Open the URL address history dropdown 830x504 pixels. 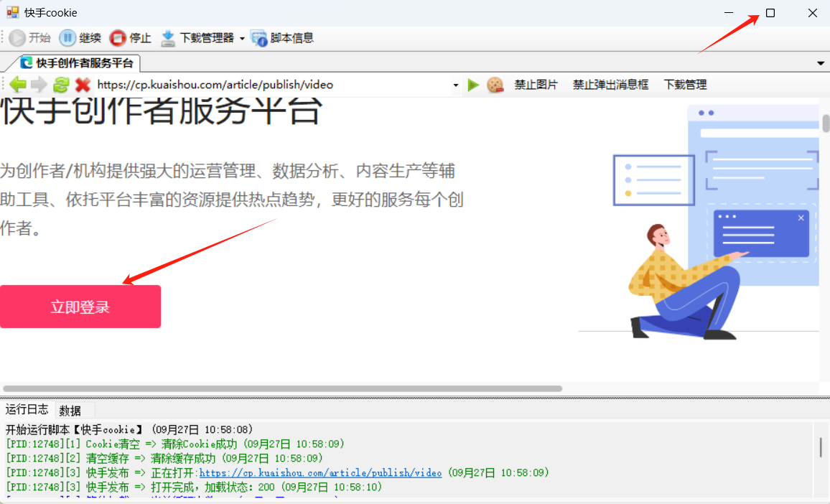(455, 85)
